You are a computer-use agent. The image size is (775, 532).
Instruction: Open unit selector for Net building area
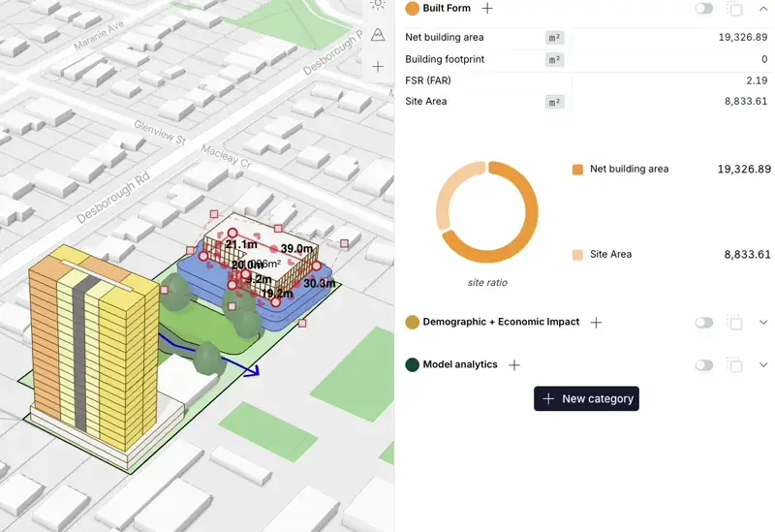point(554,38)
